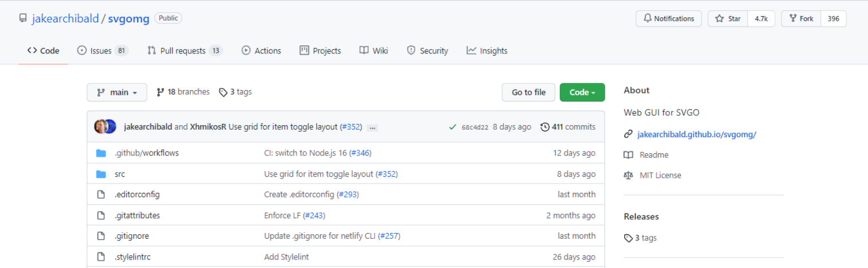This screenshot has height=268, width=868.
Task: View the 18 branches link
Action: (x=183, y=92)
